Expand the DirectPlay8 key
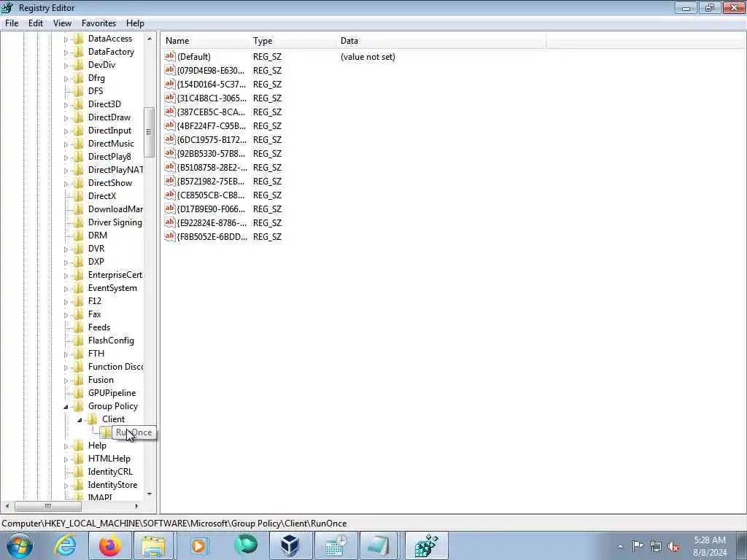This screenshot has height=560, width=747. click(x=66, y=157)
